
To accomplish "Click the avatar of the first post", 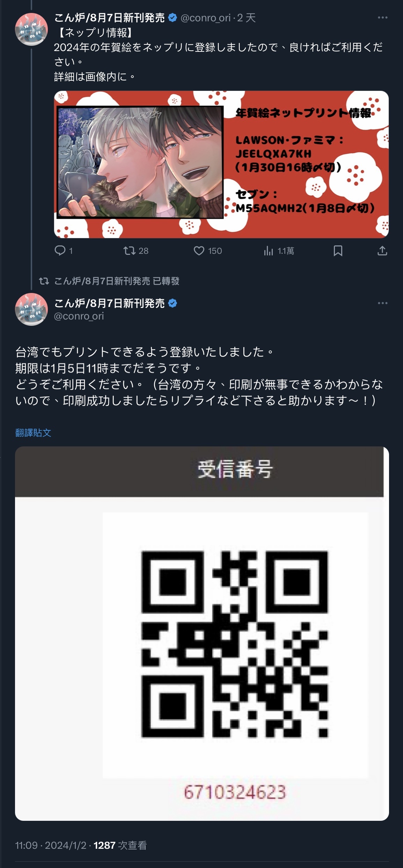I will [31, 29].
